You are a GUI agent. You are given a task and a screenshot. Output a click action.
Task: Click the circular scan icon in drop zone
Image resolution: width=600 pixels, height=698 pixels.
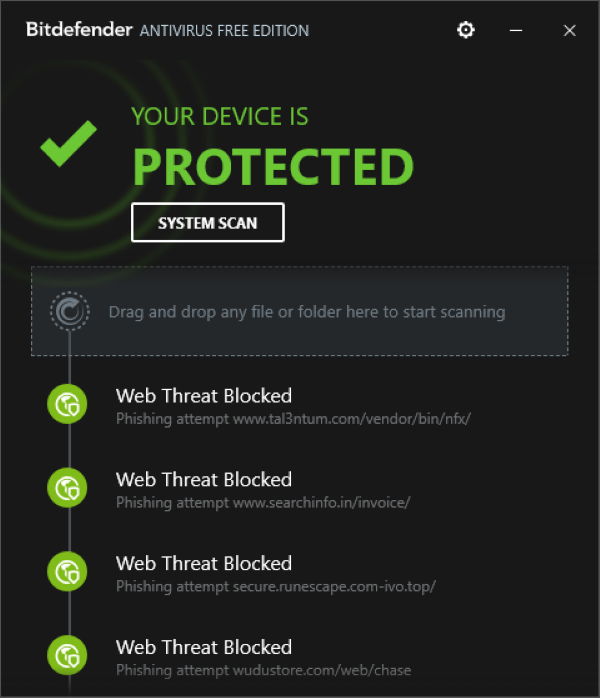pyautogui.click(x=69, y=311)
